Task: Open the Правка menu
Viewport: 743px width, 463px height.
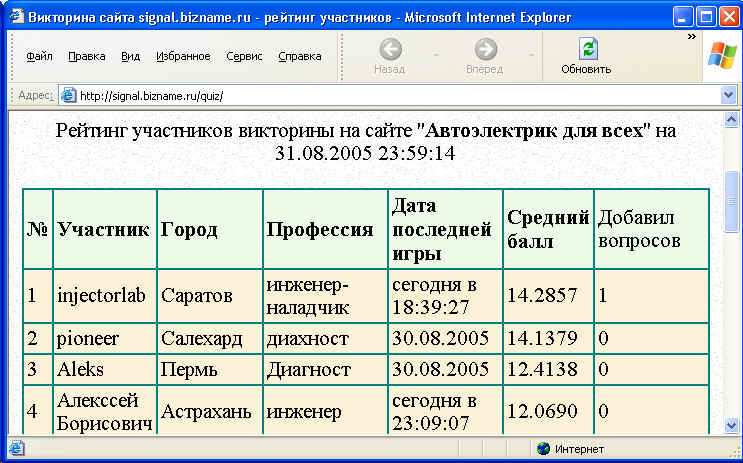Action: pos(87,56)
